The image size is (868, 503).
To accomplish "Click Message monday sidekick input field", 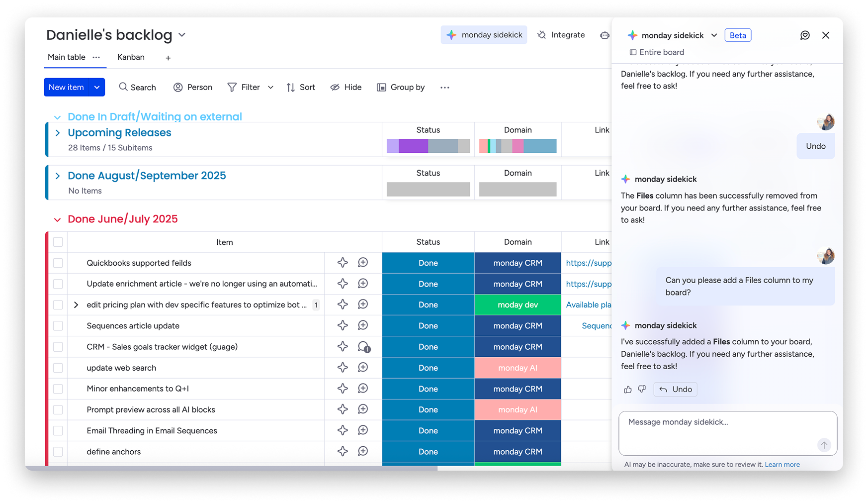I will pos(728,433).
